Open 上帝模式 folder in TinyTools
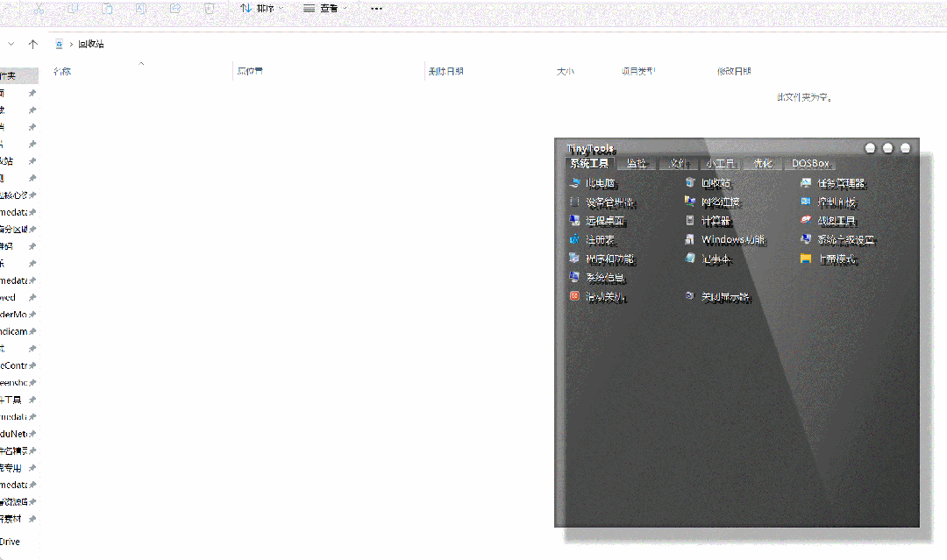 [829, 259]
